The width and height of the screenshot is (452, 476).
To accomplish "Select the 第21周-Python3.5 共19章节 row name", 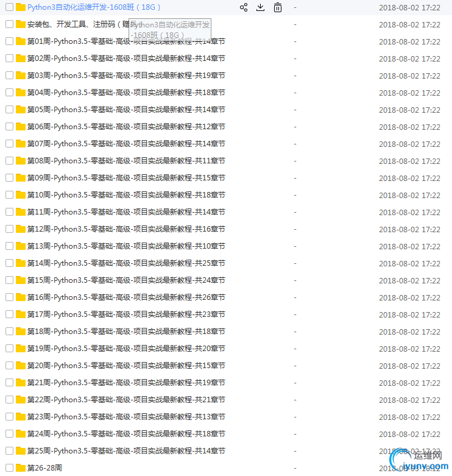I will (x=126, y=383).
